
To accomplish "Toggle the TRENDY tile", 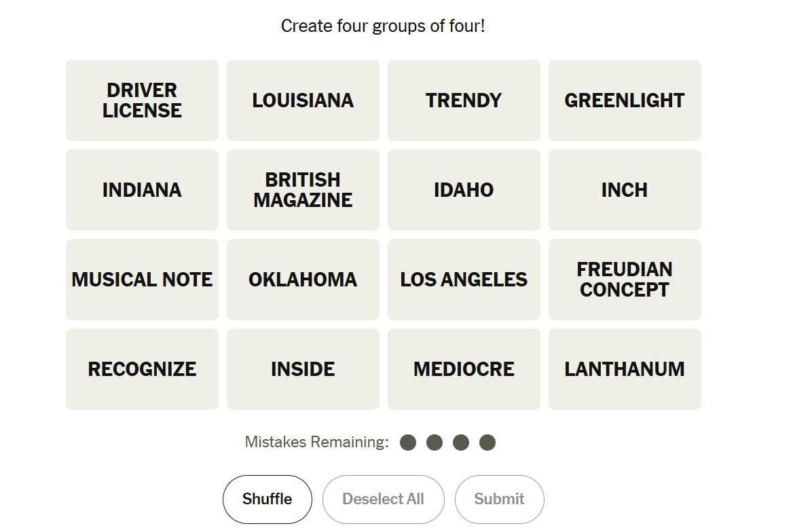I will [464, 100].
